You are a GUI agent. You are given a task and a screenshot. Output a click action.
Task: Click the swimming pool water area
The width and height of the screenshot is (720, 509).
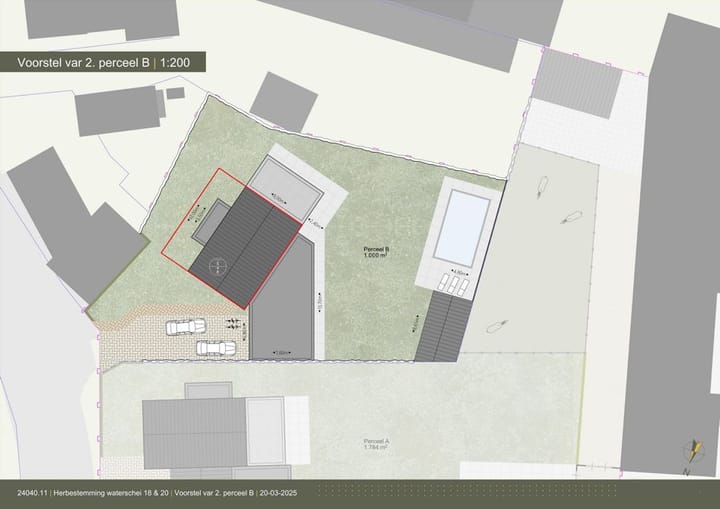click(465, 222)
